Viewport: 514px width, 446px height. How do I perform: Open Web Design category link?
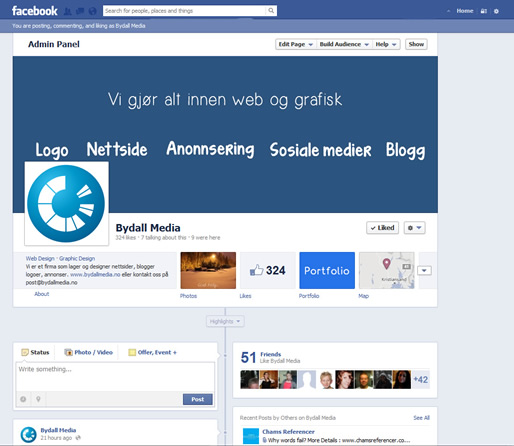40,258
